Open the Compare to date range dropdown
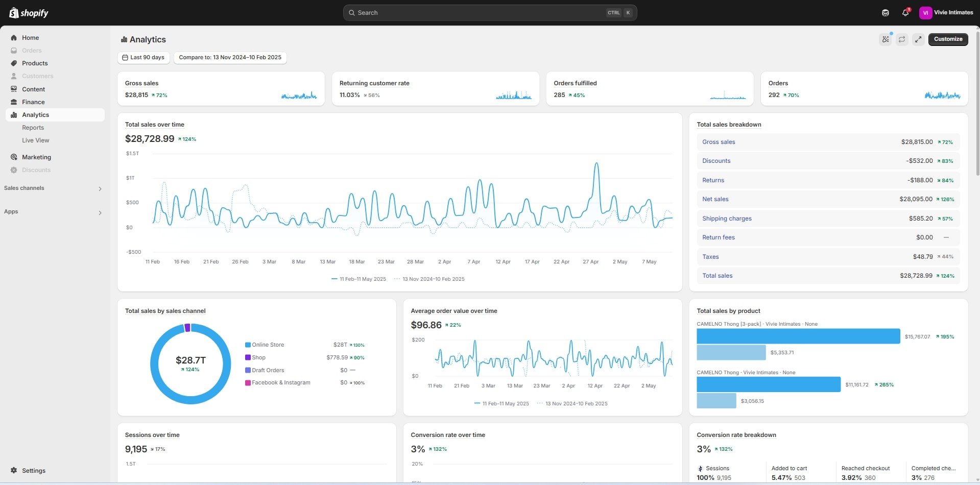 point(230,58)
